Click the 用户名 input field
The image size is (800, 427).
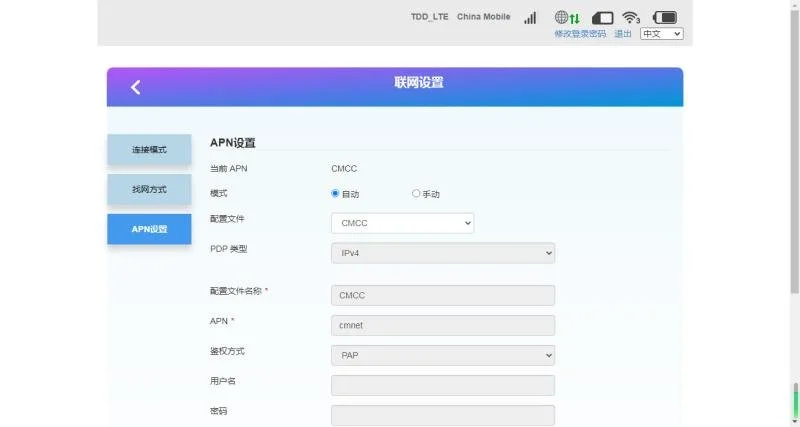(x=443, y=385)
